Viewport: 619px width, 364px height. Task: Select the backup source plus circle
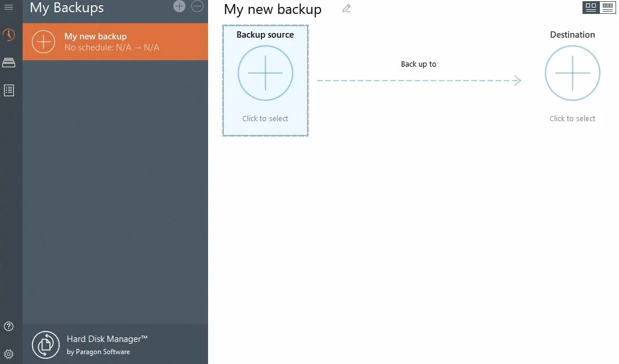pyautogui.click(x=265, y=73)
